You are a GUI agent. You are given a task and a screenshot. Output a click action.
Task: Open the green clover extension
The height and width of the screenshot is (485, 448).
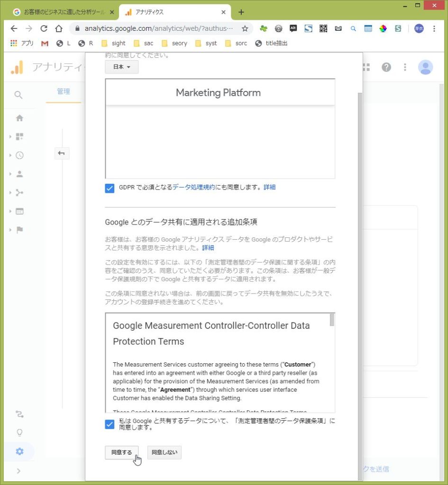[264, 29]
